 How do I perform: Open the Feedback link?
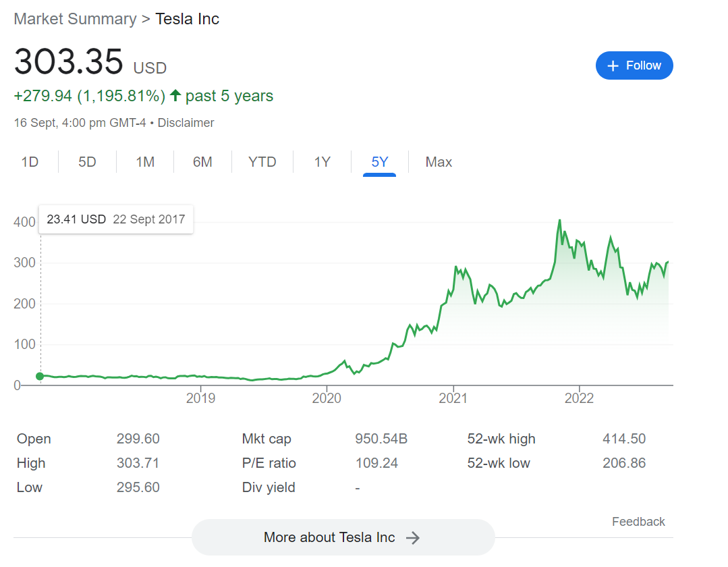point(638,522)
